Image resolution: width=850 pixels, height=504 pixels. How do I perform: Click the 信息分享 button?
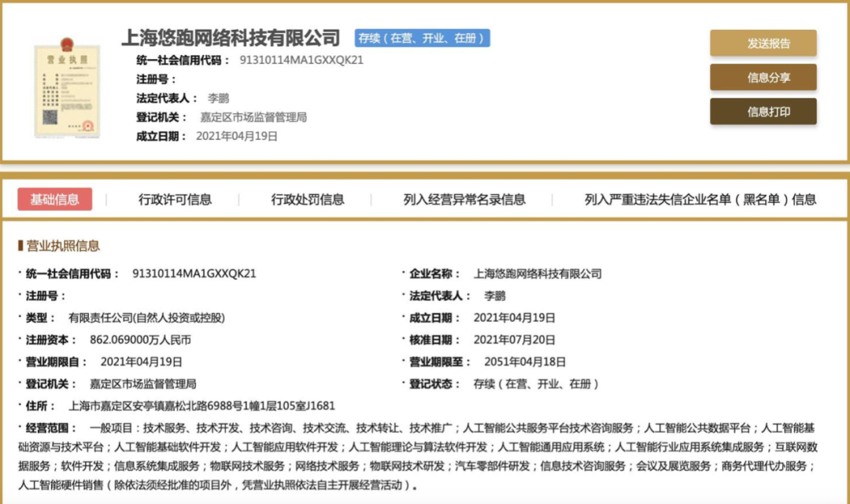pyautogui.click(x=763, y=77)
